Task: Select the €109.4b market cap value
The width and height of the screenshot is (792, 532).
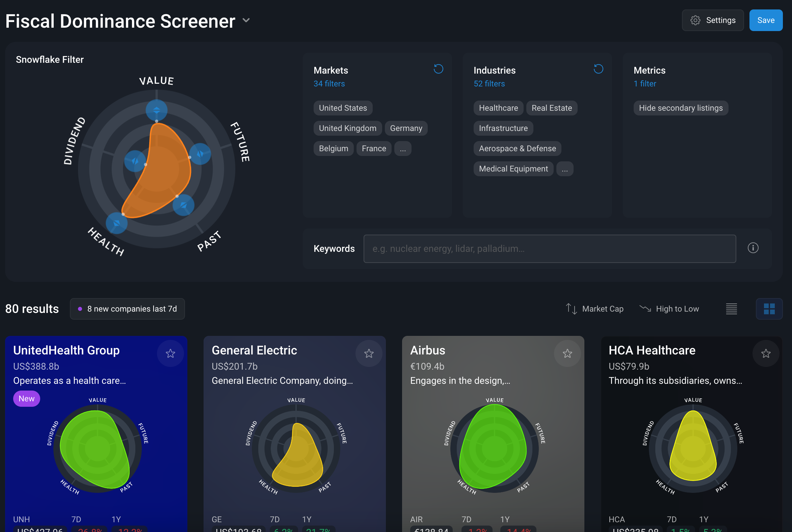Action: (x=427, y=367)
